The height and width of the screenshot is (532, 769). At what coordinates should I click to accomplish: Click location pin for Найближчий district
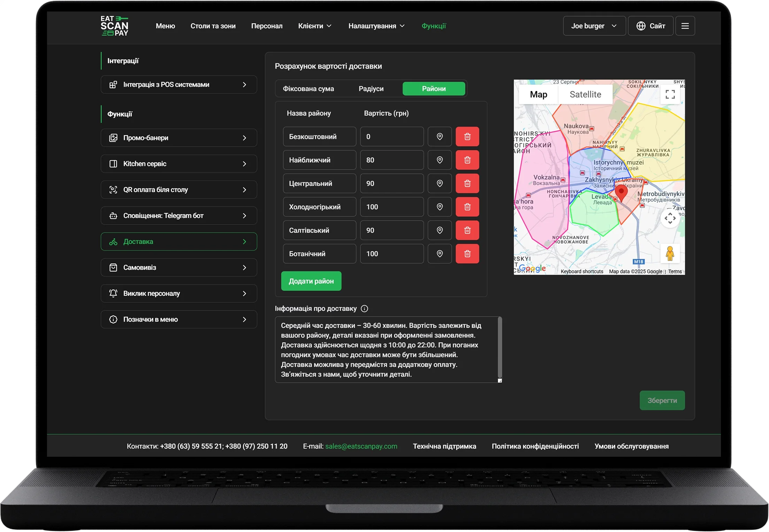[440, 160]
